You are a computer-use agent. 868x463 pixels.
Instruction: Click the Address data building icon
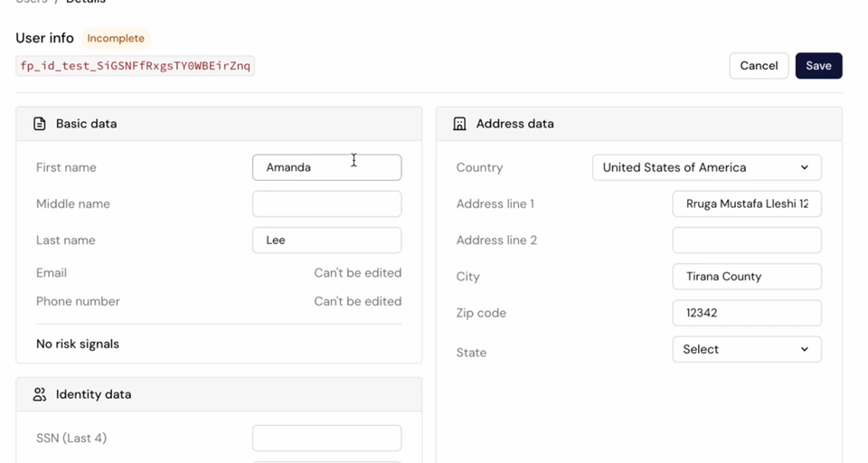(459, 124)
